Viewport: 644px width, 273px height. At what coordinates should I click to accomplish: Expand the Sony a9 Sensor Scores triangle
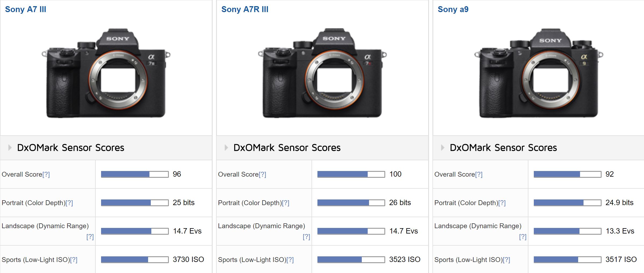click(443, 148)
